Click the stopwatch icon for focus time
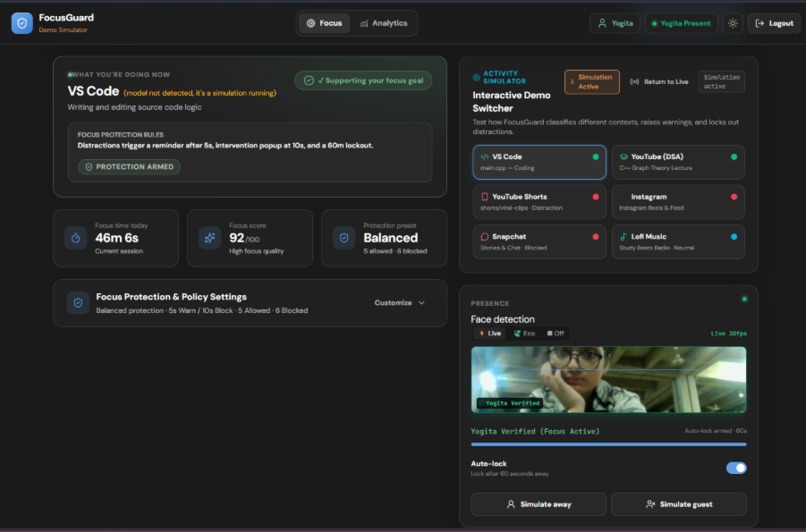The image size is (806, 532). point(76,238)
